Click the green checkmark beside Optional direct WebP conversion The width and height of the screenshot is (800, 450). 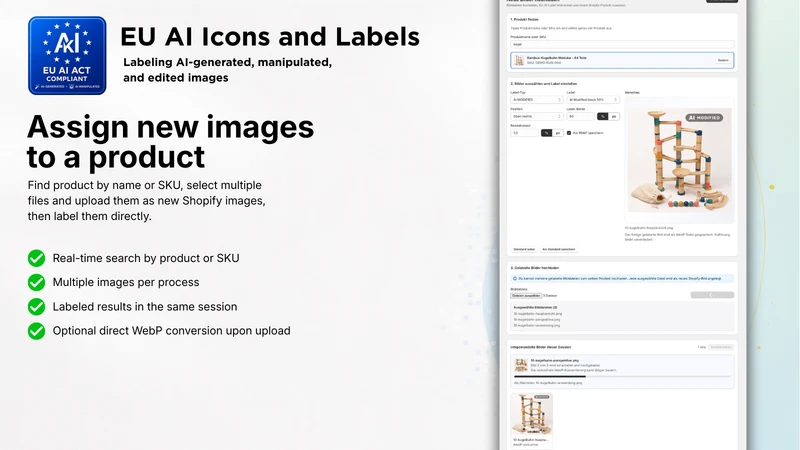pos(36,331)
